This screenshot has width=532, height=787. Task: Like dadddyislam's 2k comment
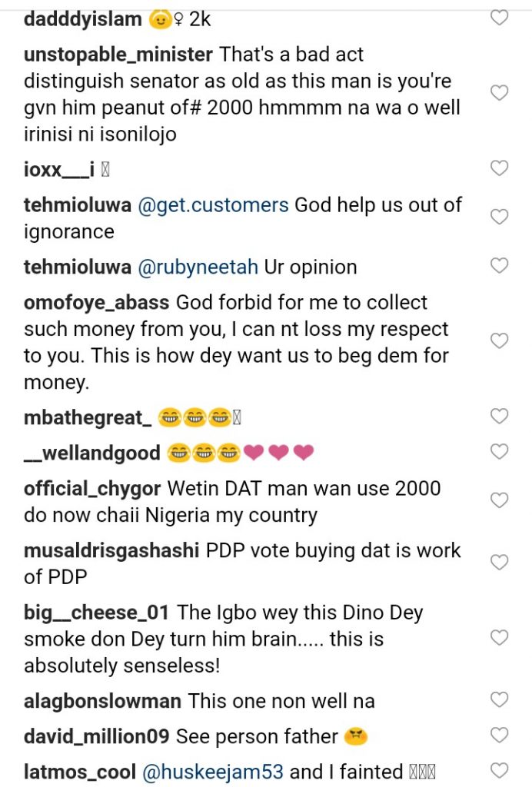pyautogui.click(x=500, y=17)
